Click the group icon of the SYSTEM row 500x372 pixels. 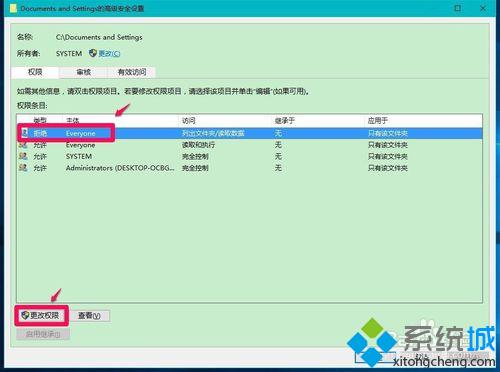coord(23,156)
